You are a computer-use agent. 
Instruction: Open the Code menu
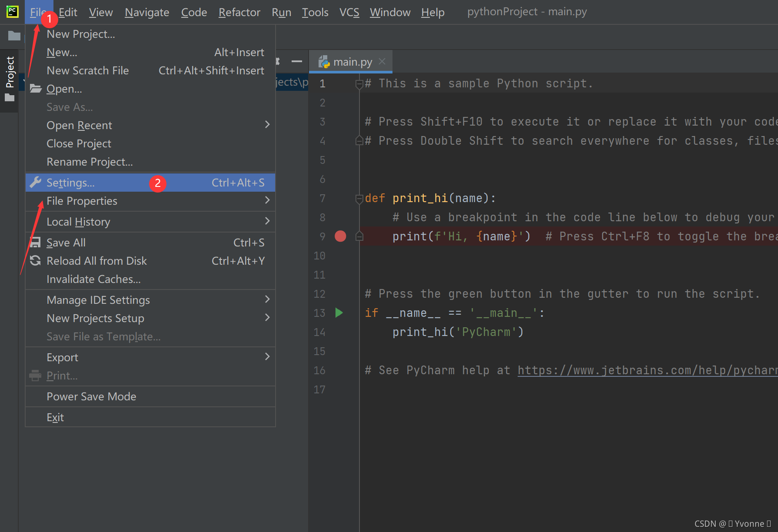(x=194, y=12)
